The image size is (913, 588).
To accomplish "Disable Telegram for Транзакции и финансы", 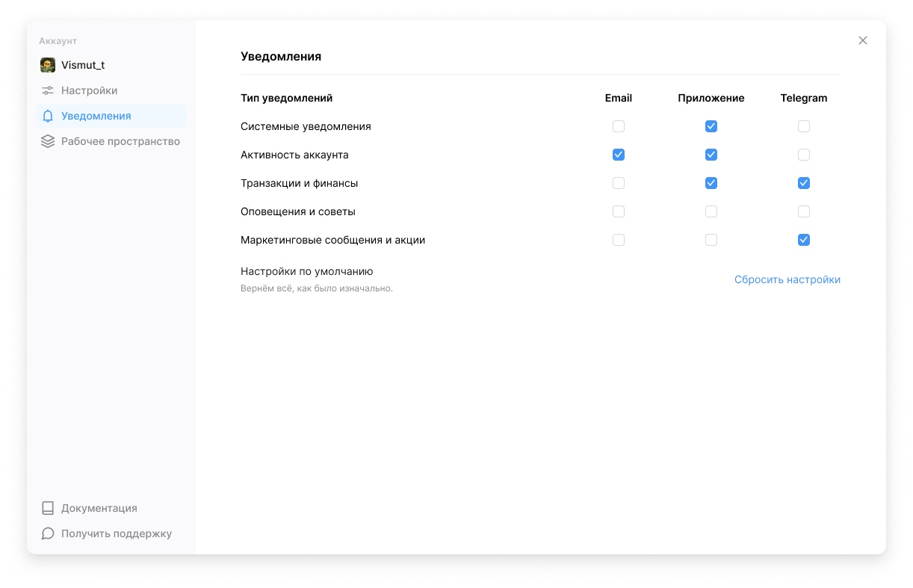I will tap(803, 183).
